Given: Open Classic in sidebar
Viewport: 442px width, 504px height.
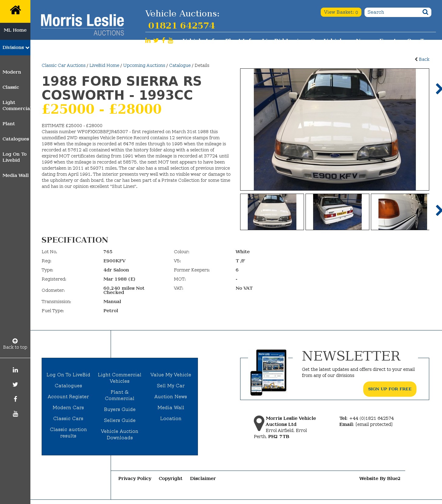Looking at the screenshot, I should 11,87.
